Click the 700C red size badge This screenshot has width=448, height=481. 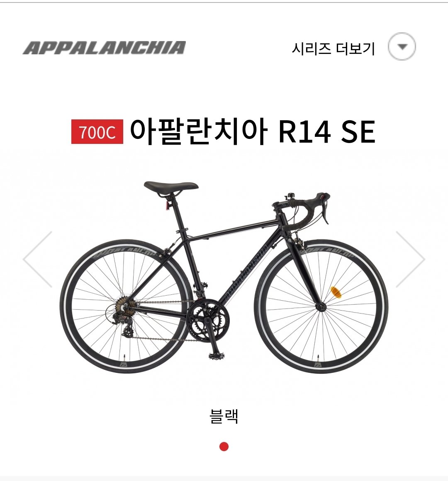(x=97, y=132)
